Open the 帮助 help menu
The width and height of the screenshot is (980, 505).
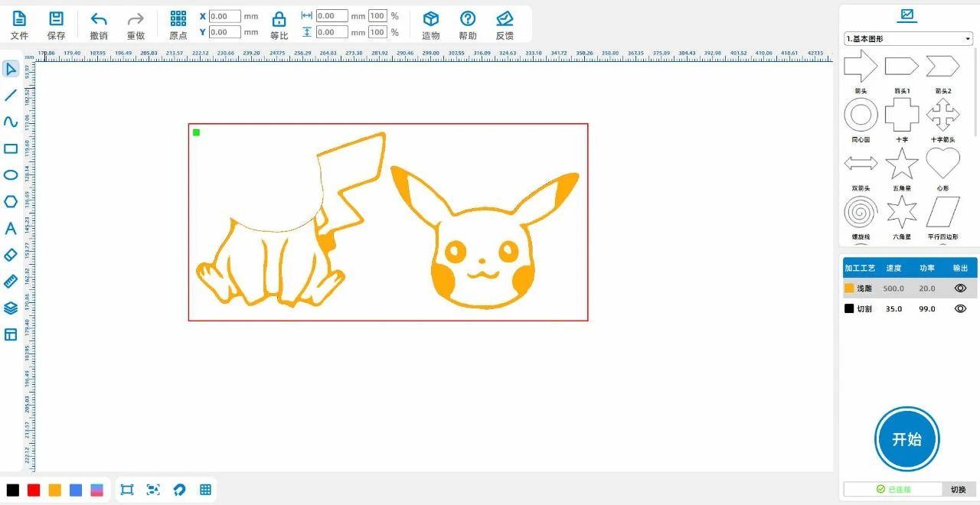pyautogui.click(x=467, y=24)
